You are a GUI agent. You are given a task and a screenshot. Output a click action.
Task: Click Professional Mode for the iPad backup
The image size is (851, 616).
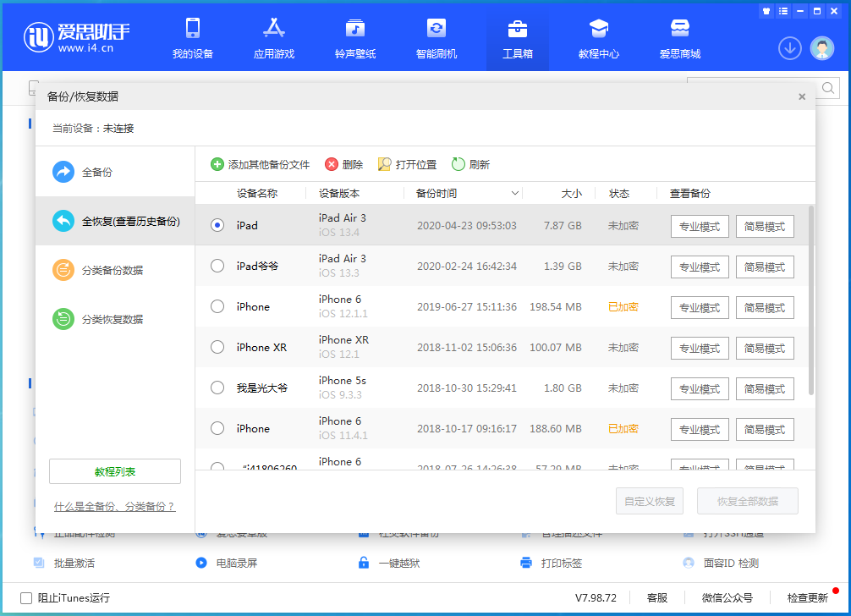click(x=700, y=226)
